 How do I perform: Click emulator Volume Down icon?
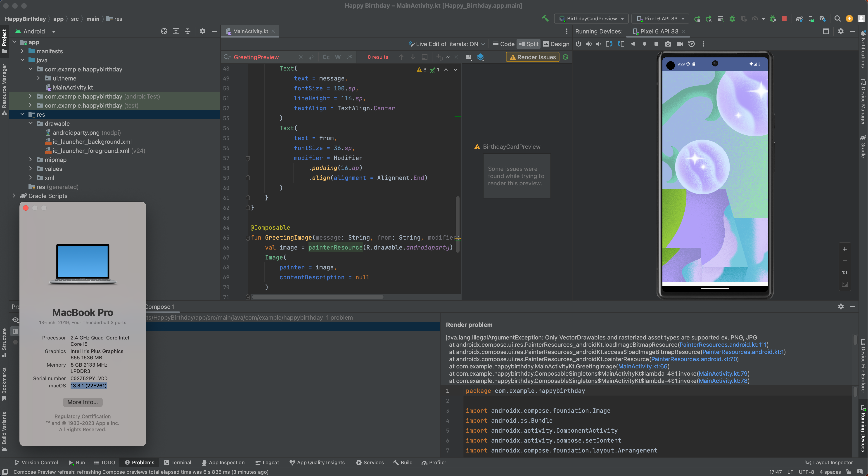[598, 44]
